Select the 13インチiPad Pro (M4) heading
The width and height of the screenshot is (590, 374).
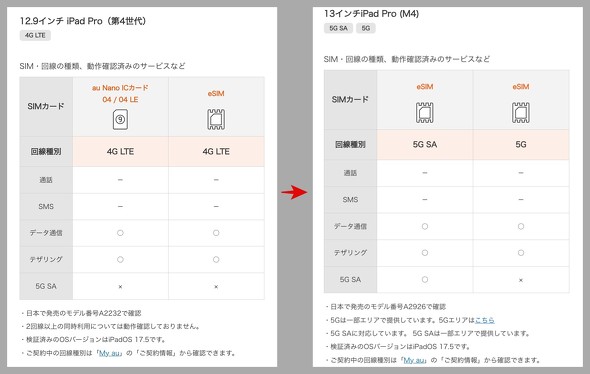click(371, 14)
